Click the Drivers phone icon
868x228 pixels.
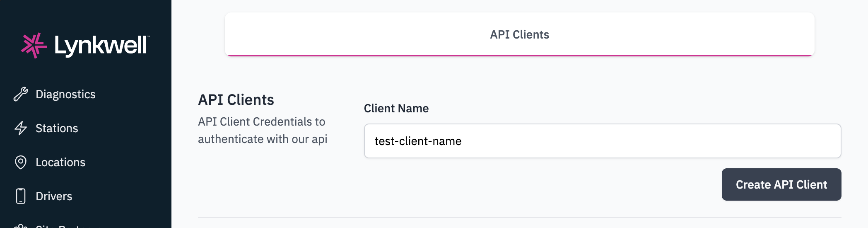21,196
